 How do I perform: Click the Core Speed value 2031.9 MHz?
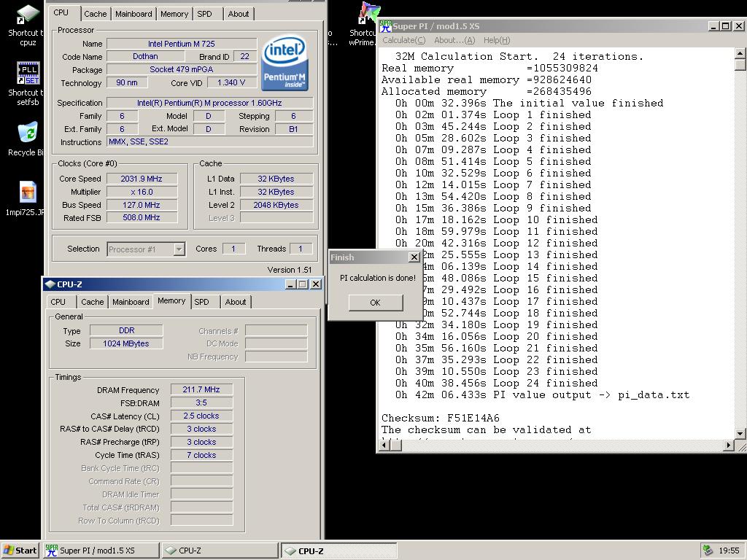click(142, 179)
